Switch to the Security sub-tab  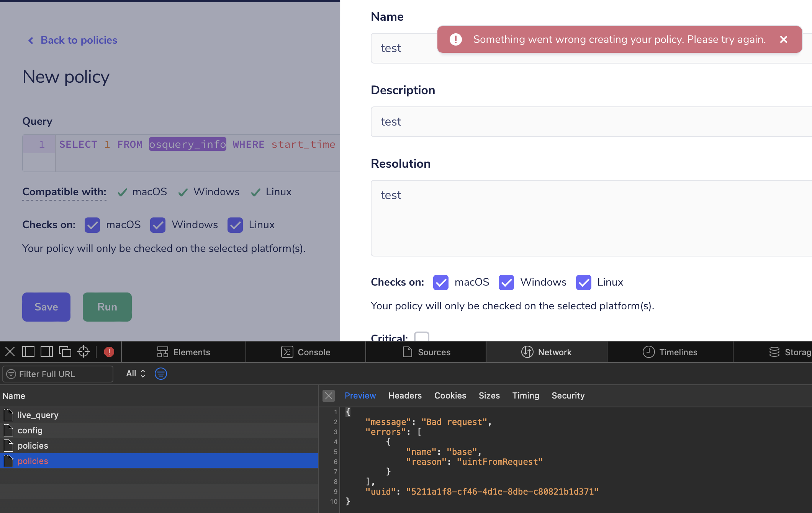tap(568, 395)
